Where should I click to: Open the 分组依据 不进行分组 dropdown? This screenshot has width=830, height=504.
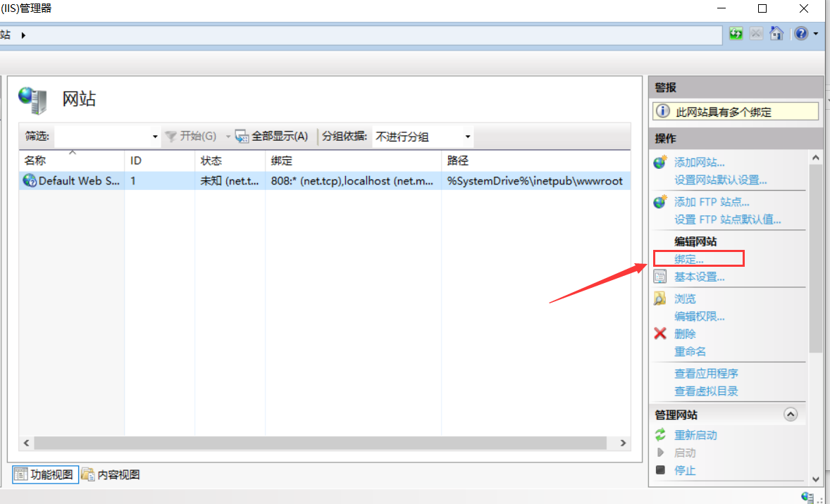[x=423, y=137]
